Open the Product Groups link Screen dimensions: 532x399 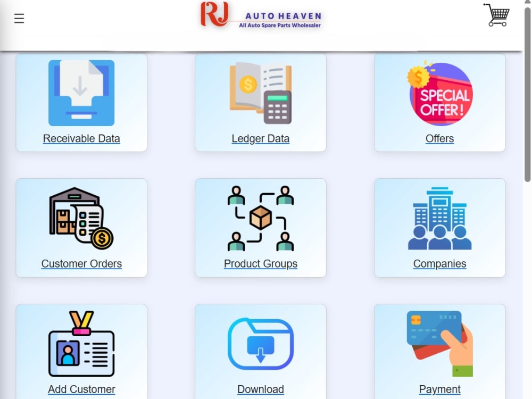[x=261, y=264]
